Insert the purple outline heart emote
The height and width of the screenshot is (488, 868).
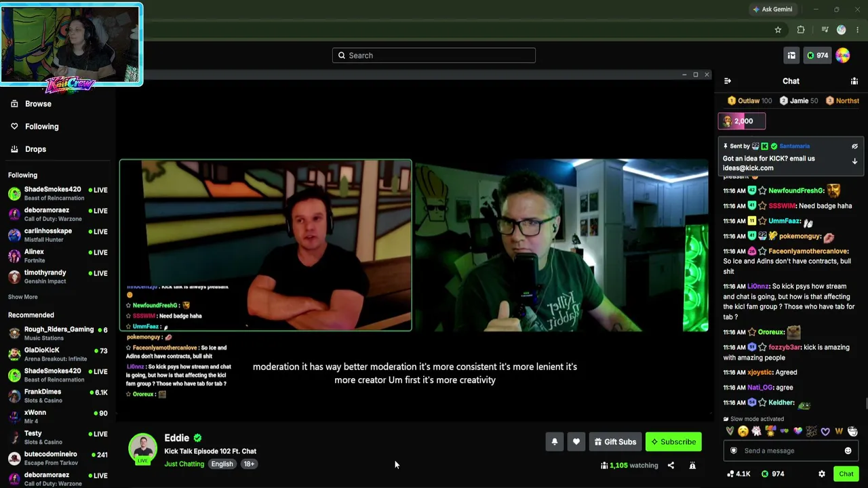pyautogui.click(x=825, y=431)
